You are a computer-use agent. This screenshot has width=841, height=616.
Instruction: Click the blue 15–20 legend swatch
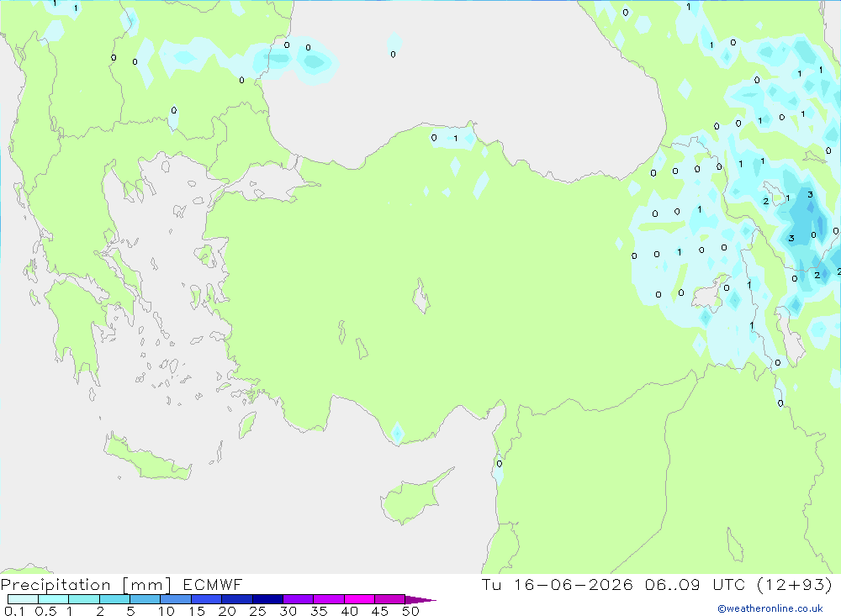click(206, 599)
